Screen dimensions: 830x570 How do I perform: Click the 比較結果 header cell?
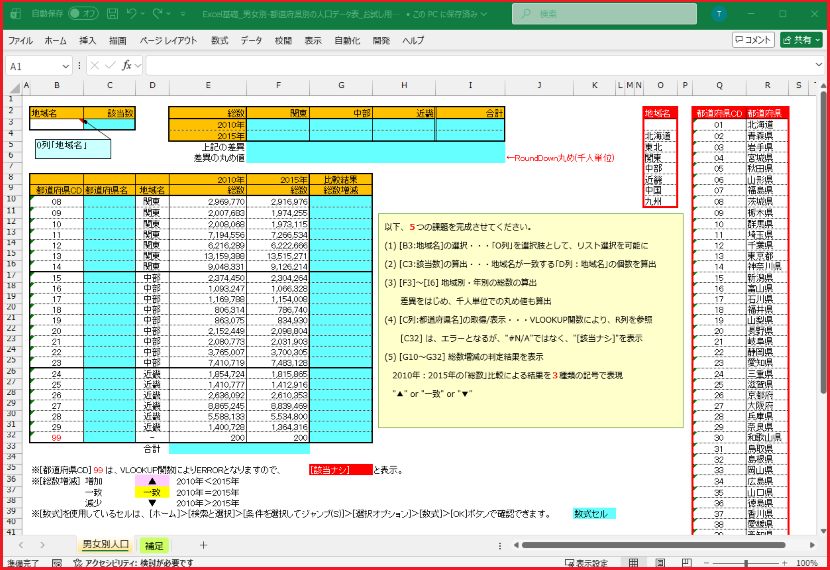click(341, 180)
